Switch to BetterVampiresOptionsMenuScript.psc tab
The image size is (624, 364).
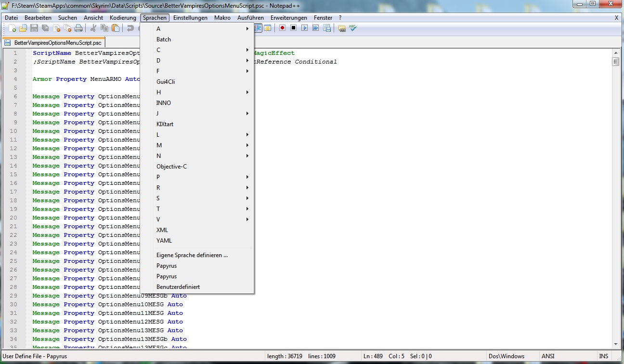pos(53,43)
